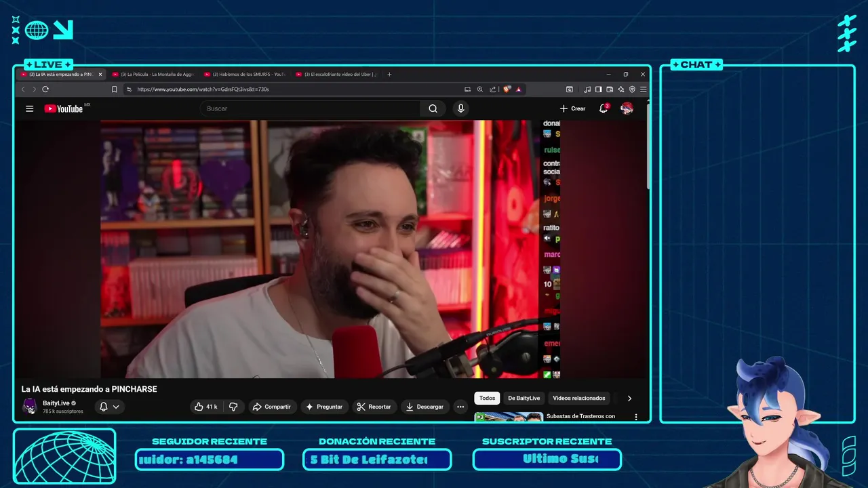Open the account avatar menu on YouTube
Image resolution: width=868 pixels, height=488 pixels.
pos(627,108)
